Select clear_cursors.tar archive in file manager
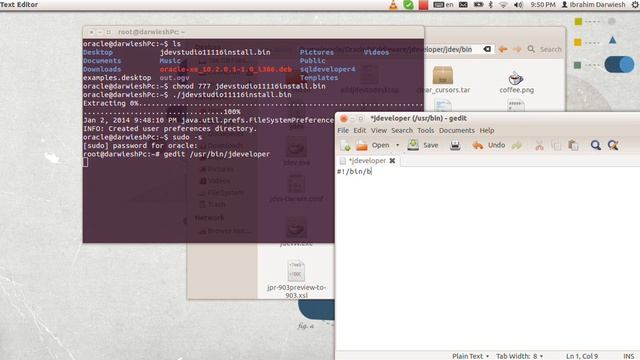Viewport: 640px width, 360px height. pyautogui.click(x=443, y=80)
